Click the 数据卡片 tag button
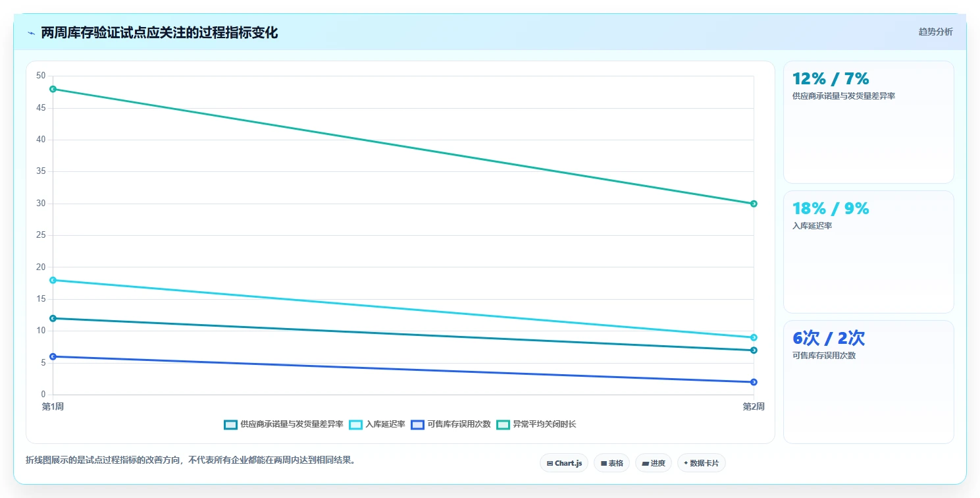Viewport: 980px width, 498px height. click(701, 463)
